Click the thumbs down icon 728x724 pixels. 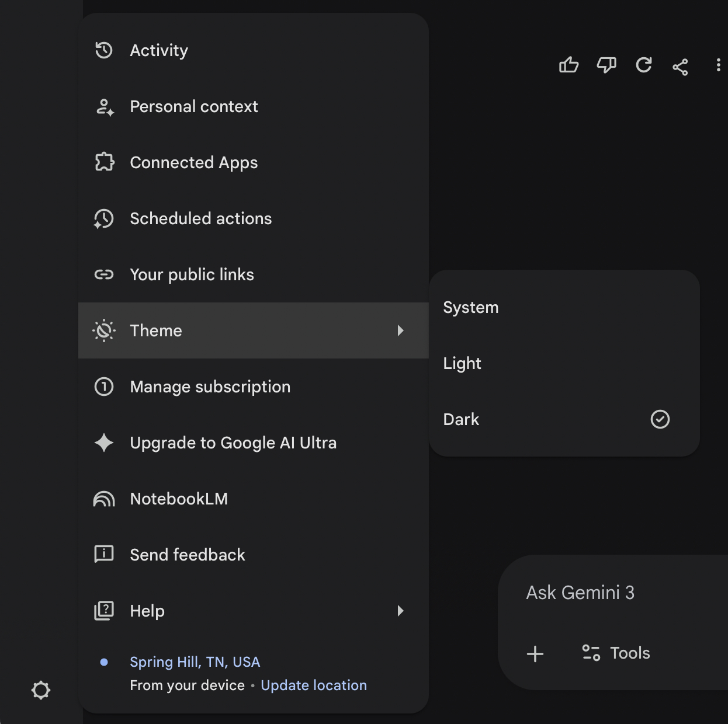[606, 65]
